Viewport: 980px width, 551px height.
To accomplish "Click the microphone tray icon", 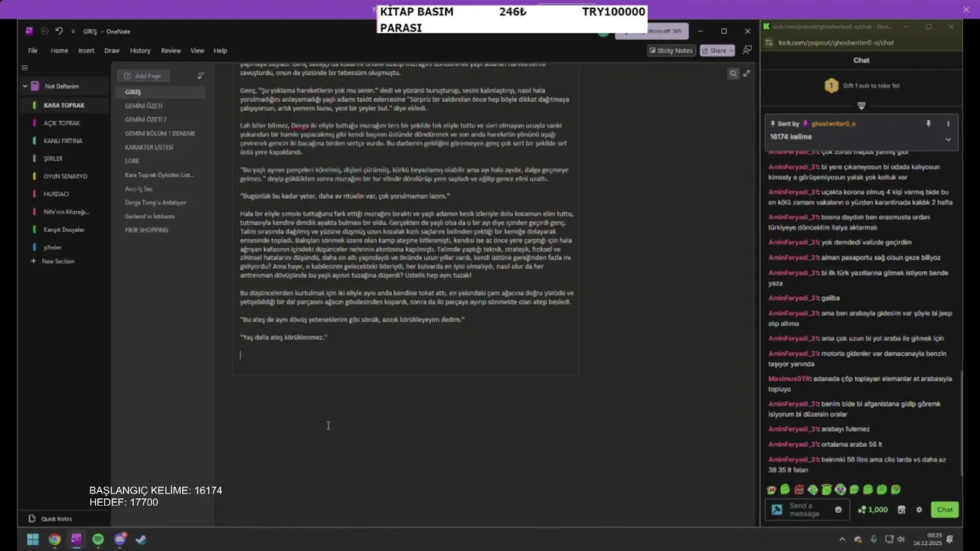I will (x=874, y=540).
